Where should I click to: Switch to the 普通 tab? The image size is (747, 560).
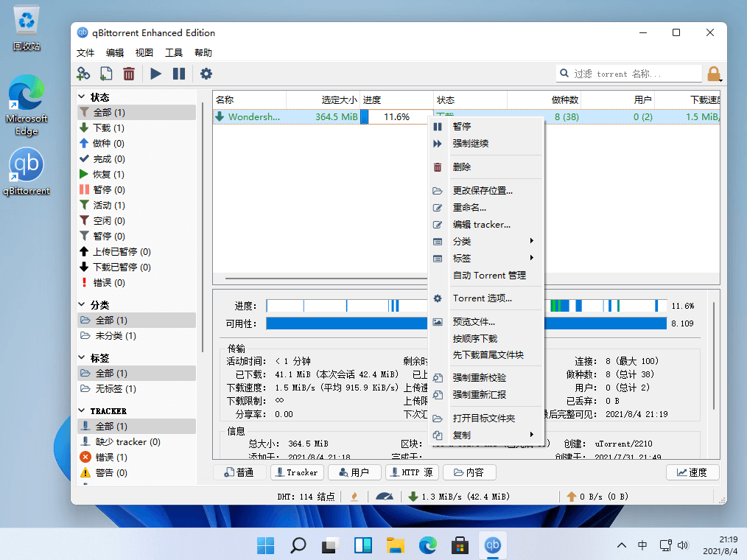[x=239, y=472]
